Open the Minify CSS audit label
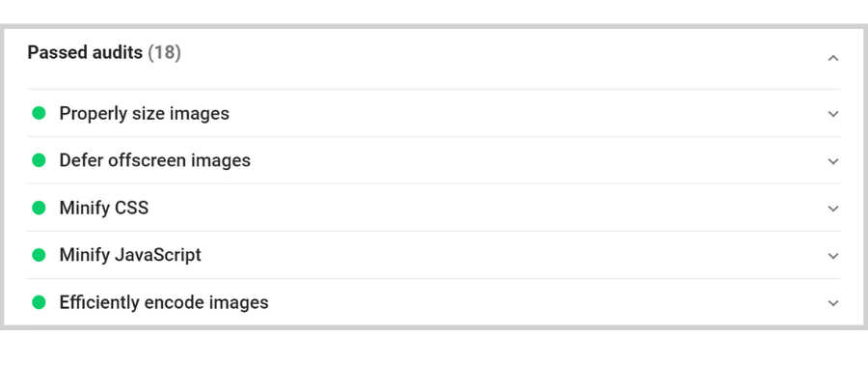This screenshot has width=868, height=365. click(x=104, y=209)
